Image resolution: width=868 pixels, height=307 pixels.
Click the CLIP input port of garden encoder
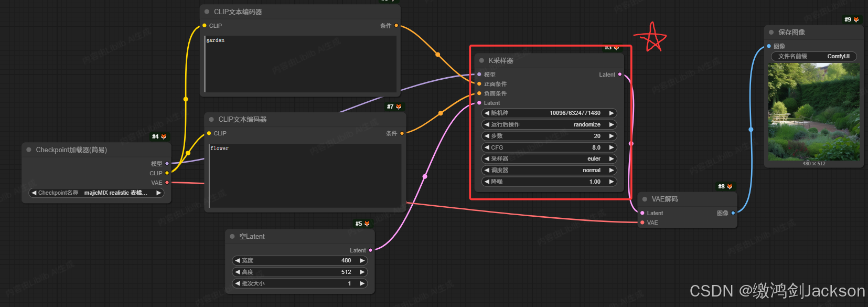[x=205, y=25]
